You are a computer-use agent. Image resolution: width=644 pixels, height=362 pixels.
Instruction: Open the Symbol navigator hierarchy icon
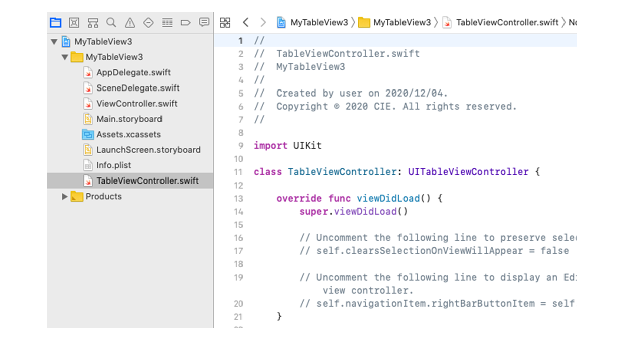(93, 22)
